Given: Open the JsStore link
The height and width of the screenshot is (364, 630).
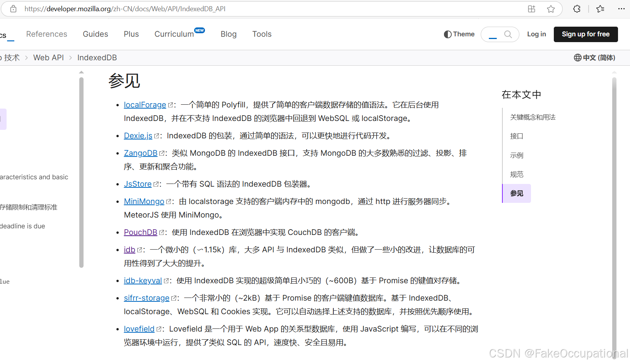Looking at the screenshot, I should 138,184.
